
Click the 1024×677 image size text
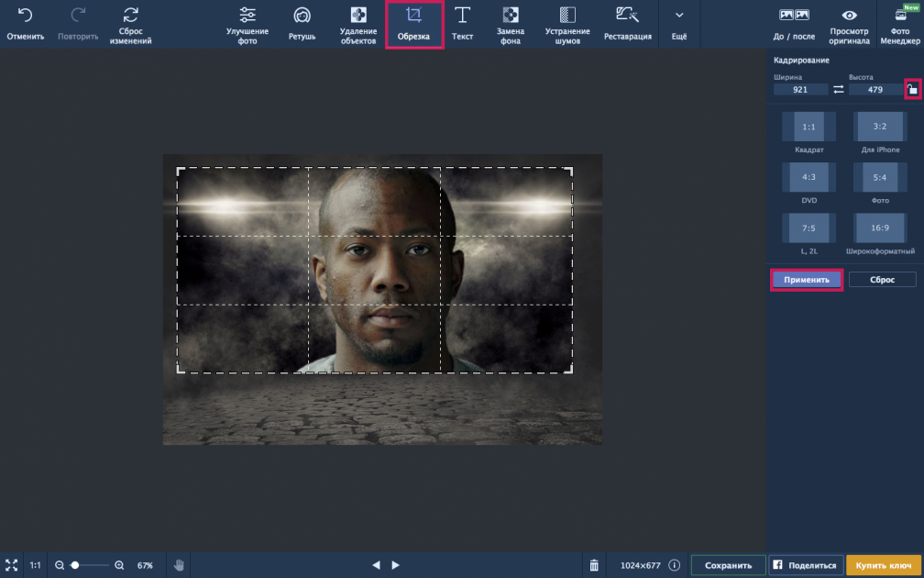pyautogui.click(x=641, y=565)
